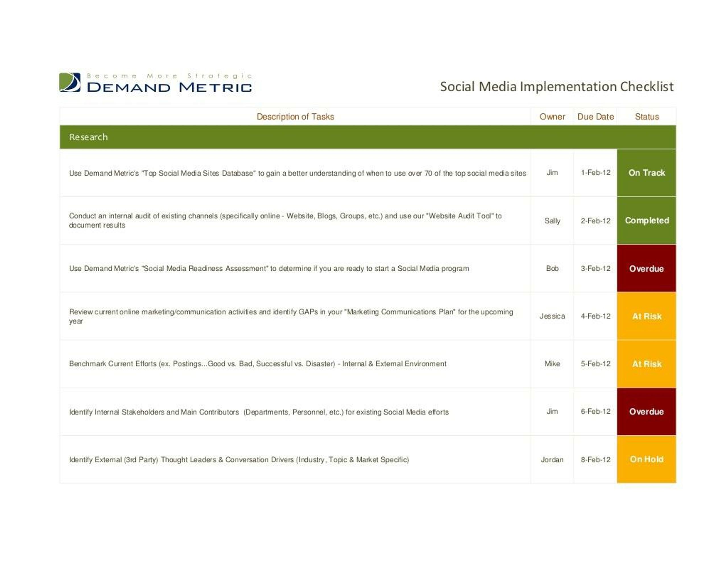This screenshot has width=728, height=563.
Task: Click the 1-Feb-12 due date
Action: point(596,173)
